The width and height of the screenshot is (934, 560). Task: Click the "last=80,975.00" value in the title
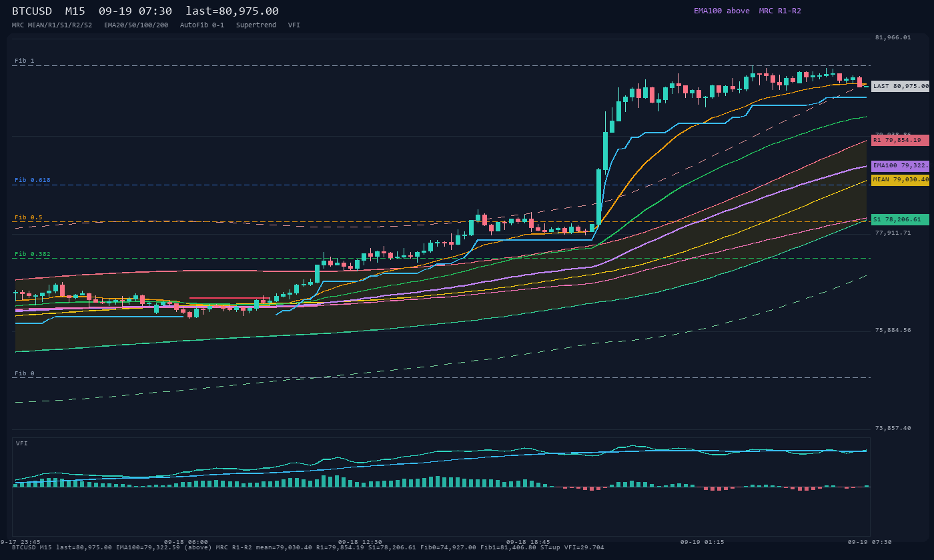click(x=232, y=11)
